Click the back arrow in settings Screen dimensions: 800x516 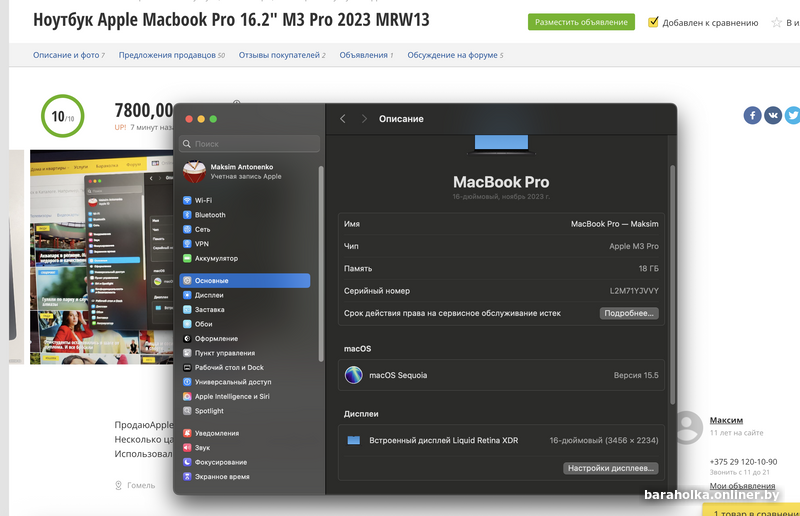(343, 119)
